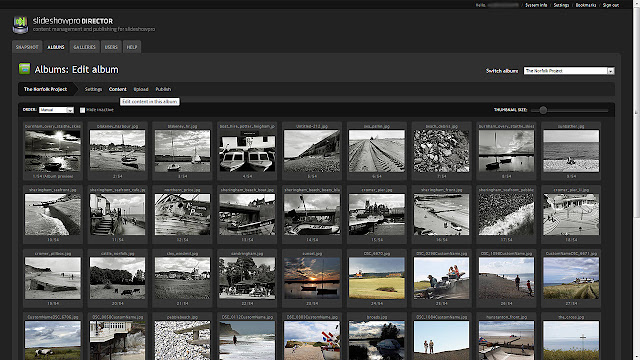The width and height of the screenshot is (640, 360).
Task: Select thumbnail 9/54 sunbather on shingle
Action: point(571,151)
